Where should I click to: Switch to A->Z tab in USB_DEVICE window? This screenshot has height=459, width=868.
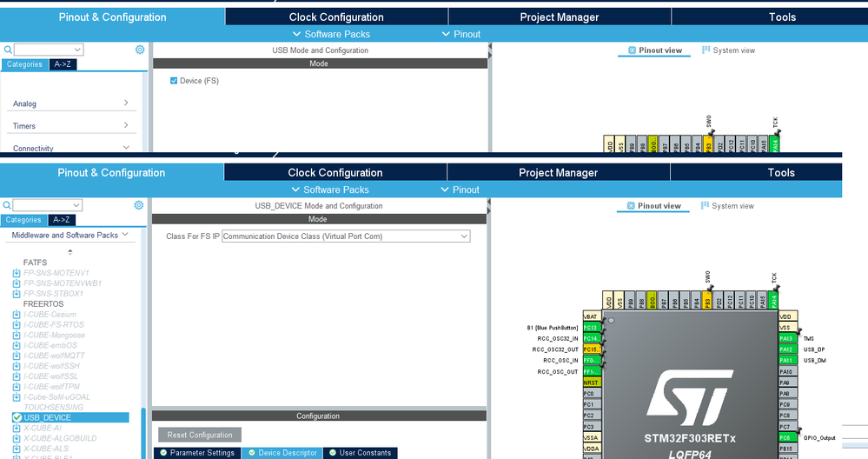tap(62, 220)
